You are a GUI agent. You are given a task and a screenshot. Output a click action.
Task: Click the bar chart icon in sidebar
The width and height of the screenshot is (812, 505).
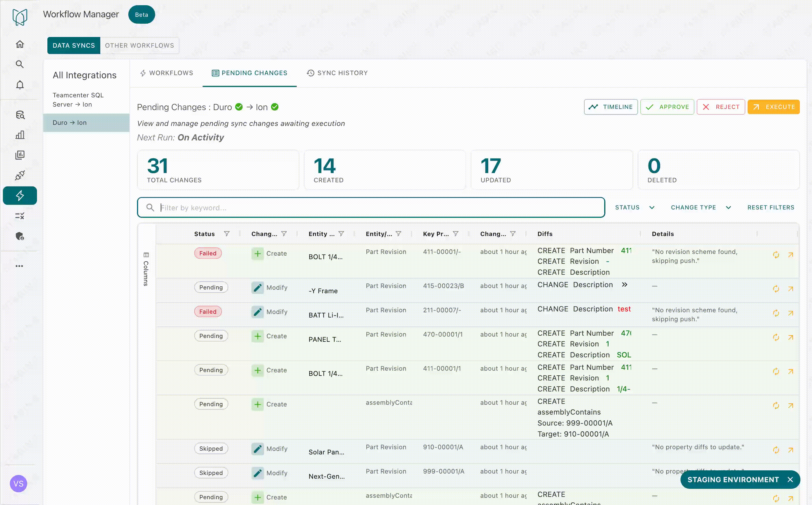(x=20, y=135)
